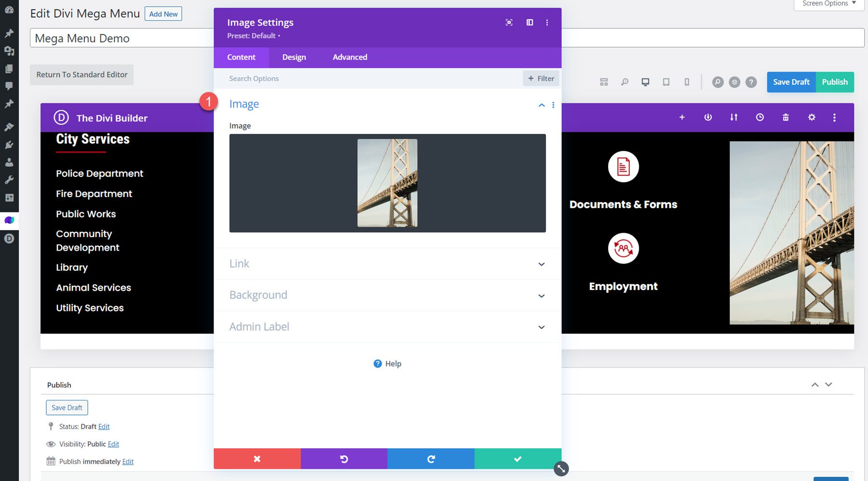
Task: Redo changes with the blue redo arrow
Action: pyautogui.click(x=431, y=458)
